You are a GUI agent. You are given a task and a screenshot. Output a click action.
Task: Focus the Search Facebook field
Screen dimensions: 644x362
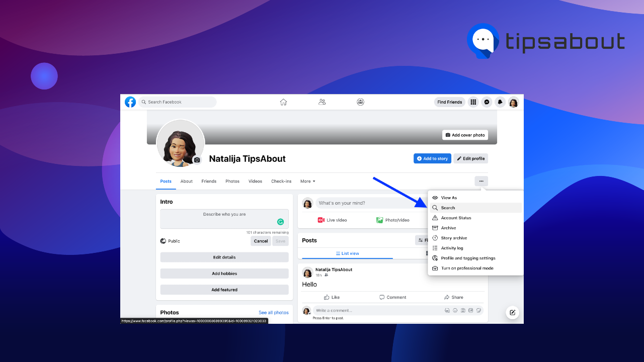pyautogui.click(x=177, y=102)
